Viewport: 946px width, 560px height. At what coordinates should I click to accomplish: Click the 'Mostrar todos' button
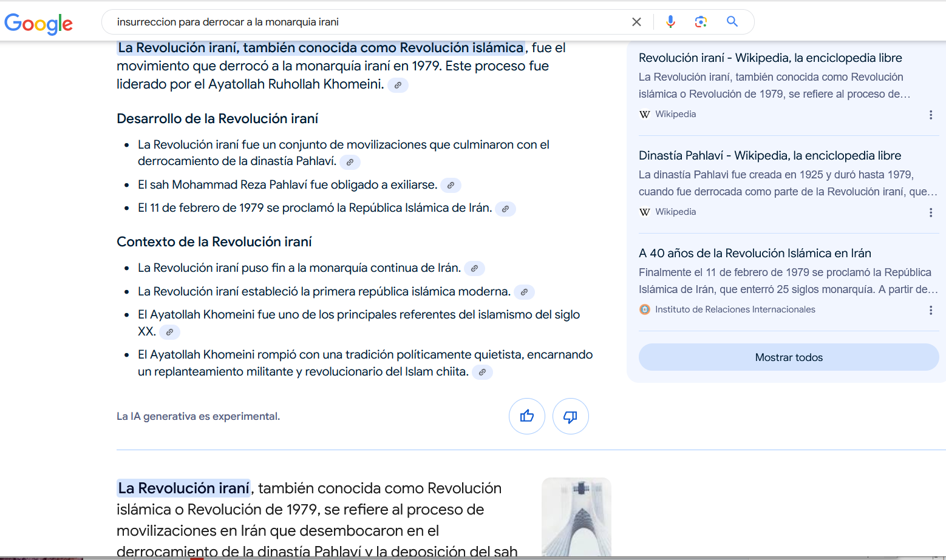pyautogui.click(x=789, y=357)
